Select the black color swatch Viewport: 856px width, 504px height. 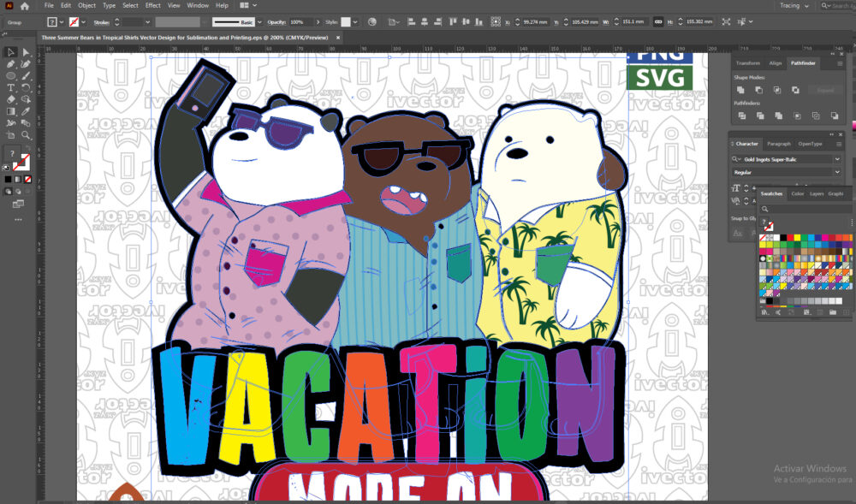tap(783, 238)
